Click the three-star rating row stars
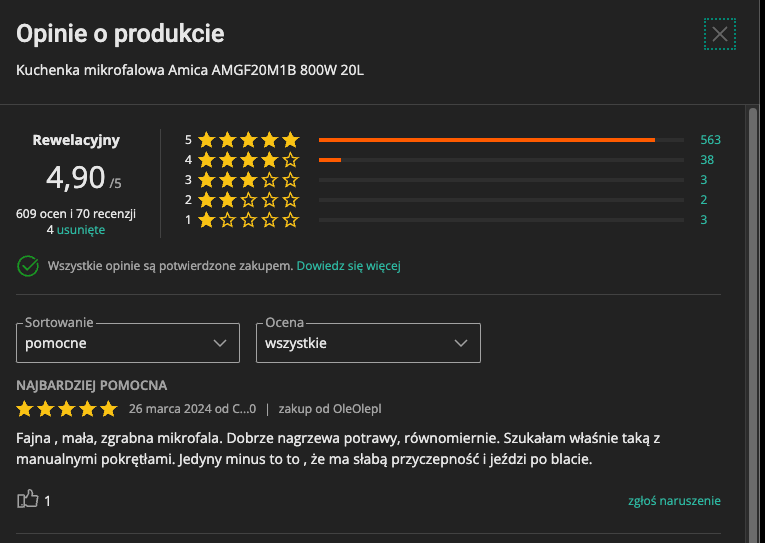The image size is (765, 543). (x=248, y=180)
